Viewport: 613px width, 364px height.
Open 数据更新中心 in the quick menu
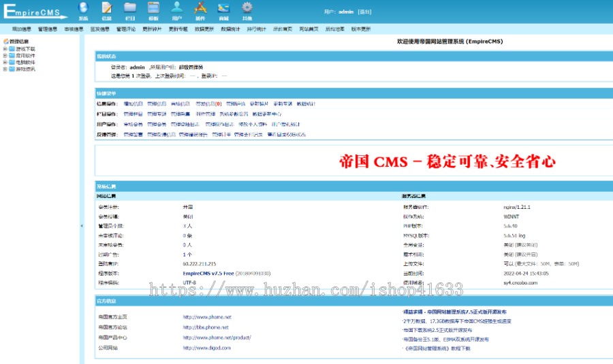pos(267,114)
